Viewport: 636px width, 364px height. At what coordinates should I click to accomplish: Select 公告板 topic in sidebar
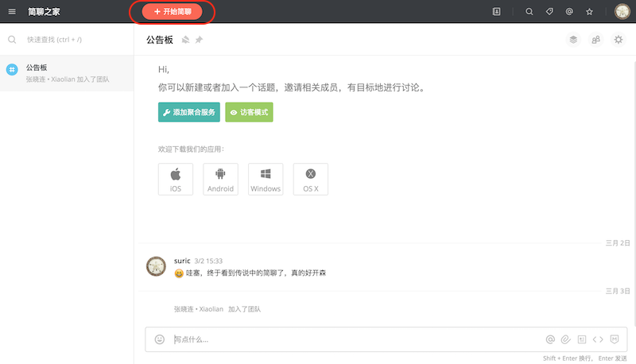click(x=67, y=73)
